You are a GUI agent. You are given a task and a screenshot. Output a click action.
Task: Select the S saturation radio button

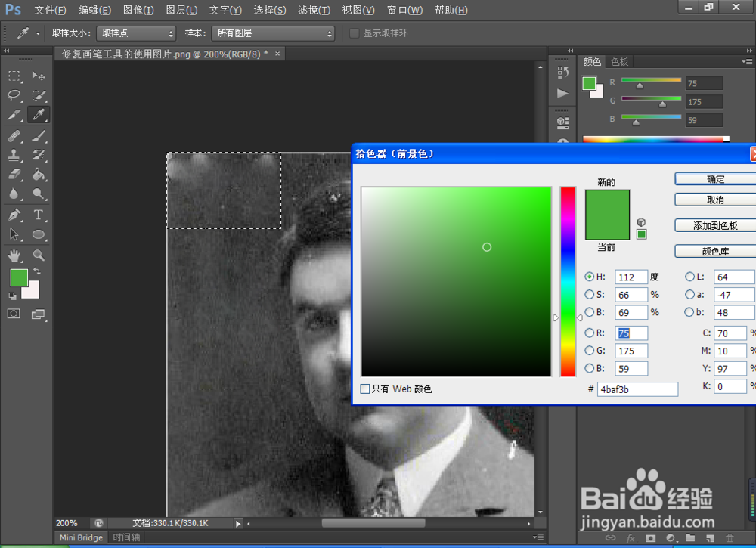589,295
